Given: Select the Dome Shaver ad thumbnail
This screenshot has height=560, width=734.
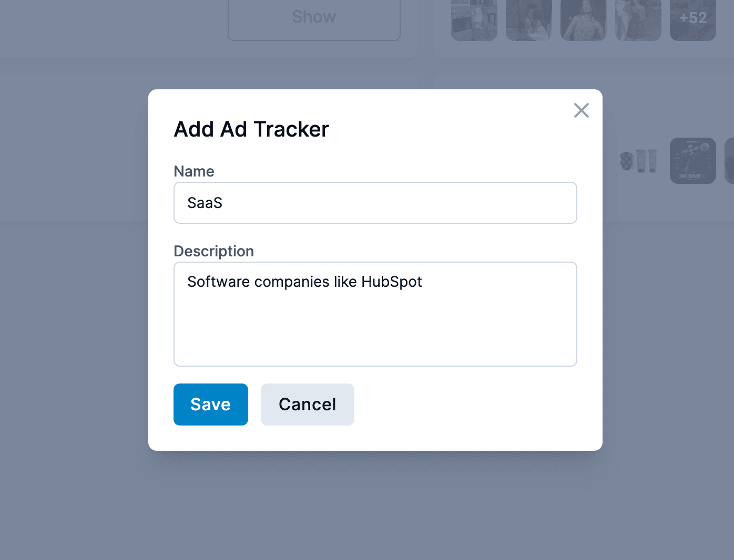Looking at the screenshot, I should click(x=692, y=161).
